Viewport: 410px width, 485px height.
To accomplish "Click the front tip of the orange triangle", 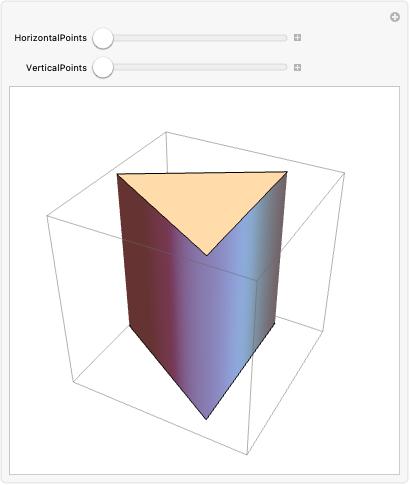I will (x=207, y=255).
